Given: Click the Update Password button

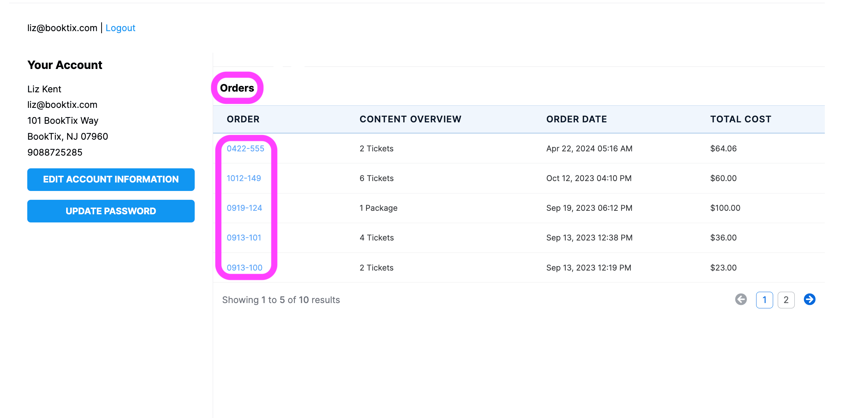Looking at the screenshot, I should (111, 211).
